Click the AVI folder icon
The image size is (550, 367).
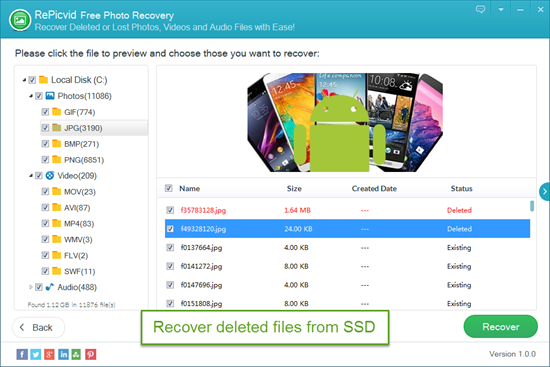56,207
